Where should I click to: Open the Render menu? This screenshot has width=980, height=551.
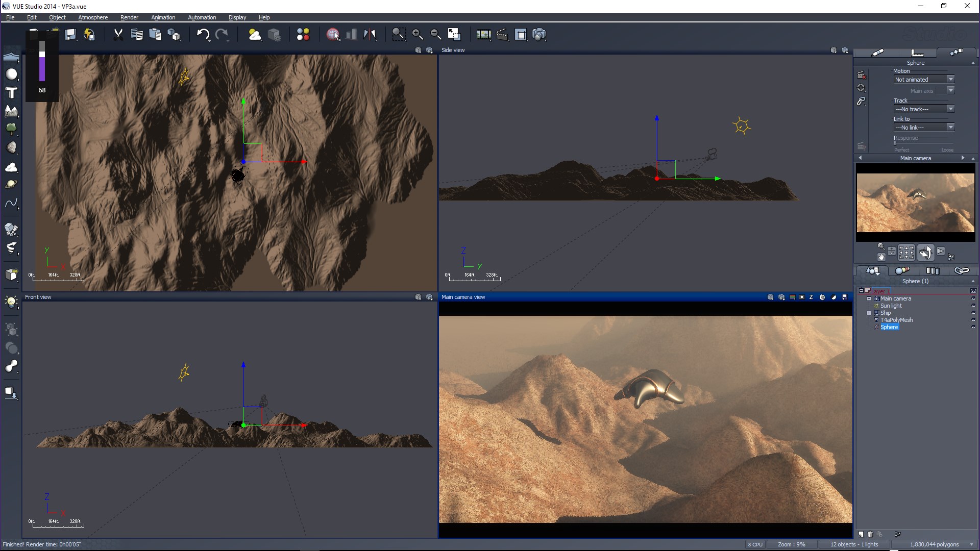pyautogui.click(x=129, y=17)
